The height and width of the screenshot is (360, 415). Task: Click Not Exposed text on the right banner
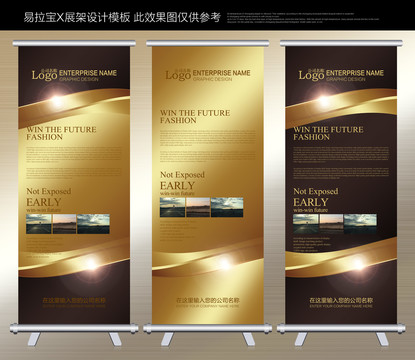pos(316,191)
